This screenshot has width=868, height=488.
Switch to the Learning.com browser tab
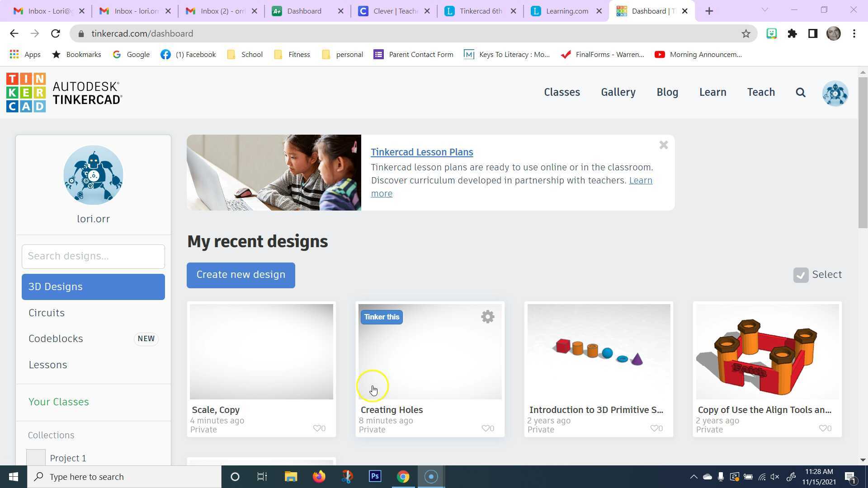(x=564, y=11)
